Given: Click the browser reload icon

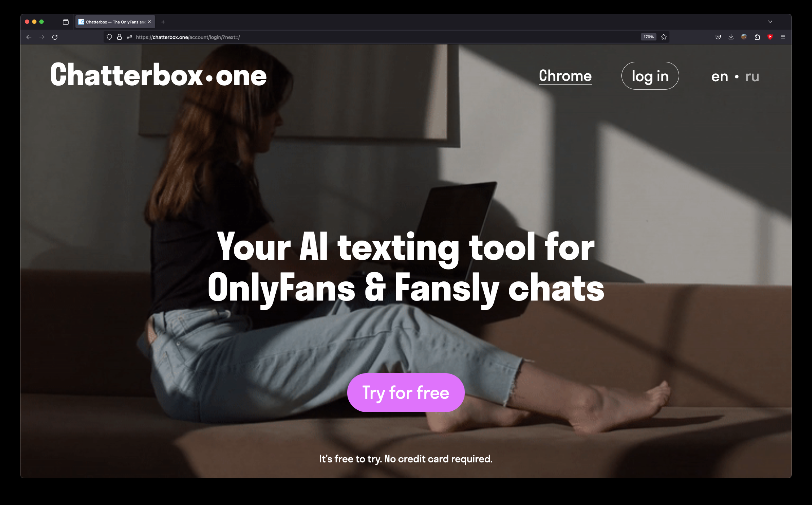Looking at the screenshot, I should pyautogui.click(x=55, y=36).
